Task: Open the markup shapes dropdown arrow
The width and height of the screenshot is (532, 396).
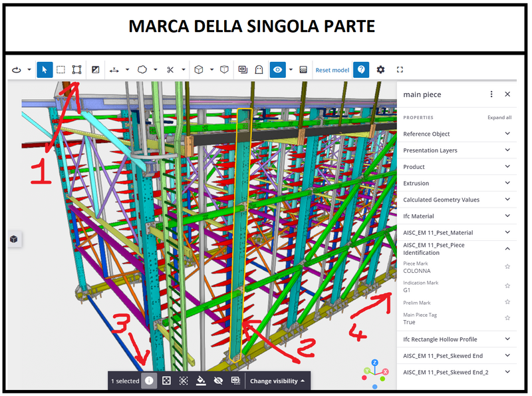Action: [156, 70]
